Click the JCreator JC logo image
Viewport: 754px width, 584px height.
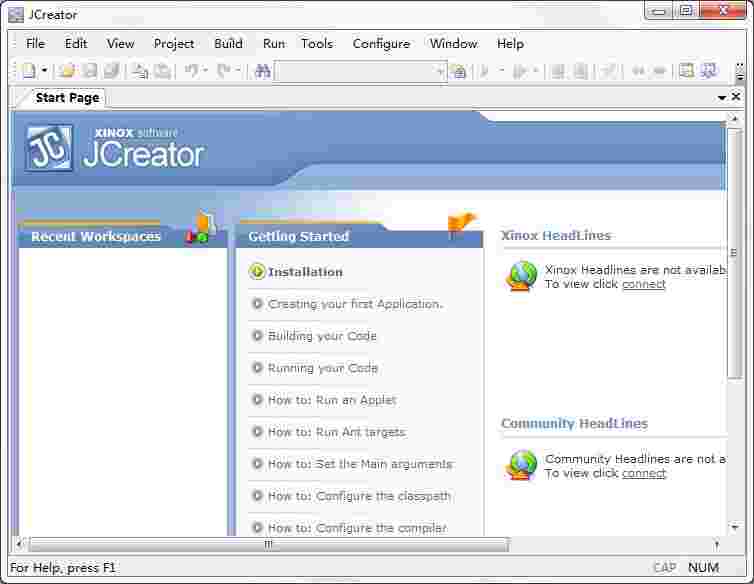(49, 148)
